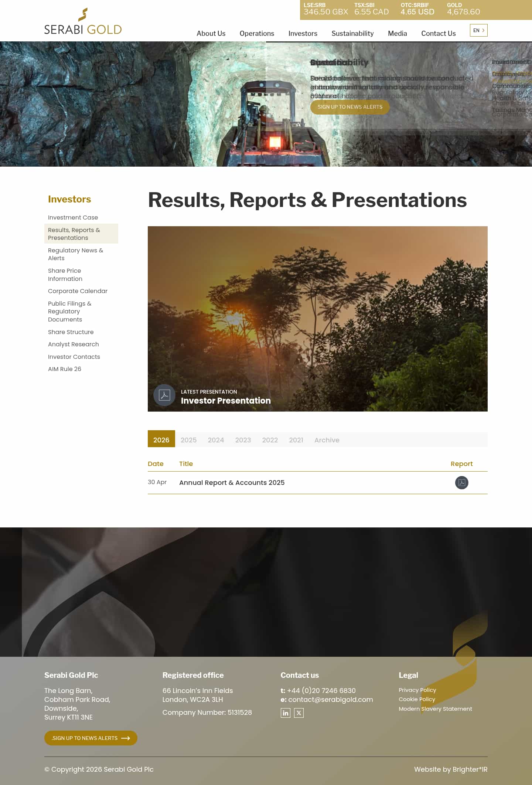Select Results, Reports & Presentations sidebar item
The width and height of the screenshot is (532, 785).
pos(81,234)
